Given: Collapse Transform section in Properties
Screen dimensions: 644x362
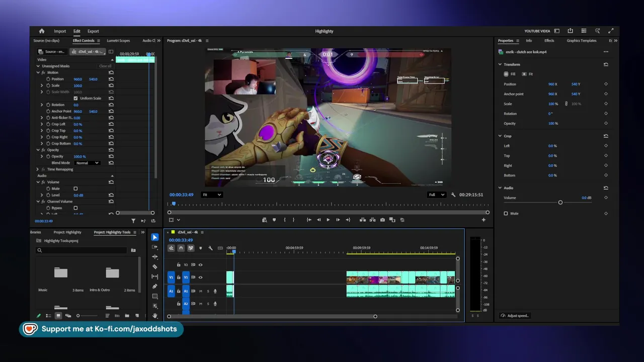Looking at the screenshot, I should click(500, 64).
